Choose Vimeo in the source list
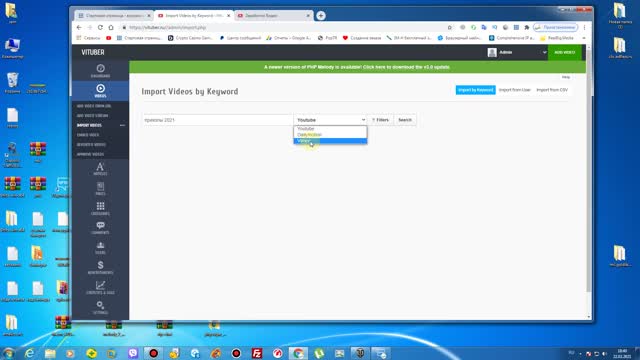Viewport: 640px width, 360px height. (330, 141)
